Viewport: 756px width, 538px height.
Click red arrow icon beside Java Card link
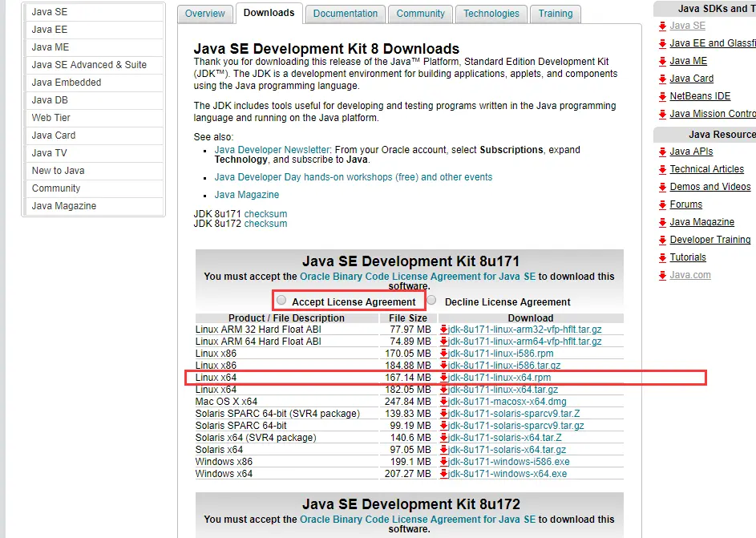[662, 79]
